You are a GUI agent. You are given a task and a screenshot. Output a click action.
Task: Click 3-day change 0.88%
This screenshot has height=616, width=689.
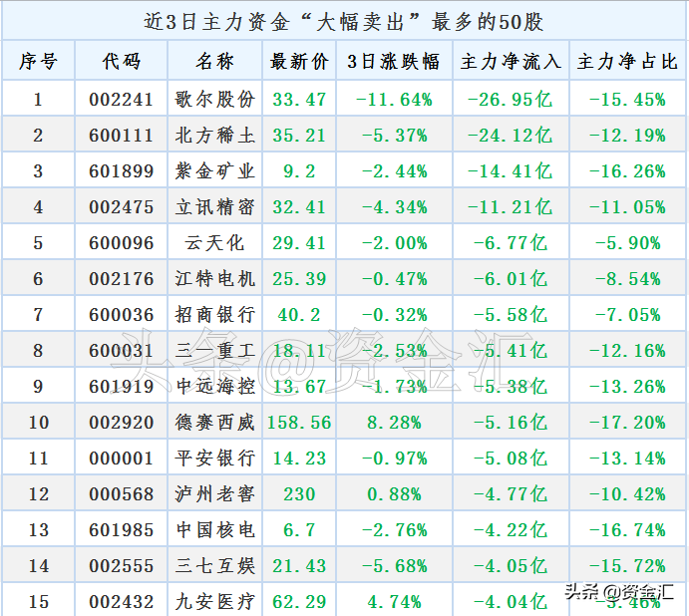click(394, 494)
